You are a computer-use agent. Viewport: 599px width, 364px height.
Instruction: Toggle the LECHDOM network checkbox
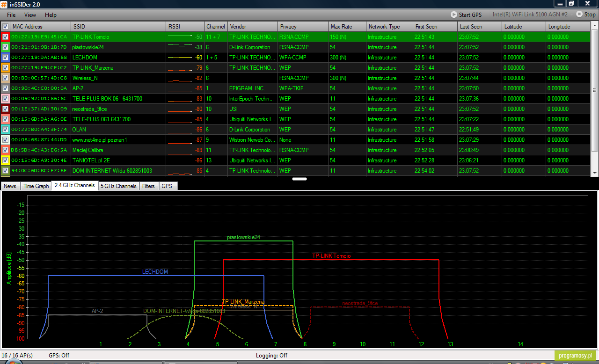coord(5,58)
